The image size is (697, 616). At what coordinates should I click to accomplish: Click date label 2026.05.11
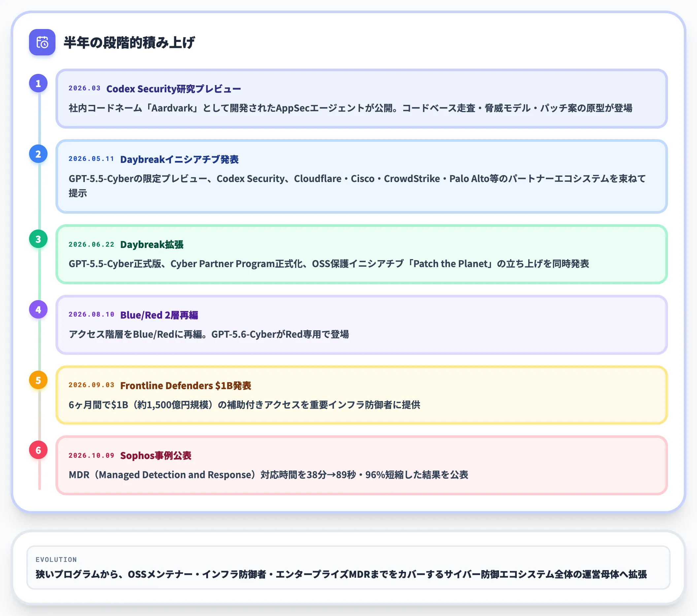tap(91, 159)
